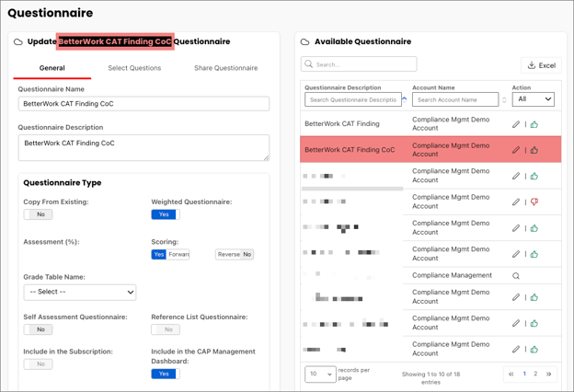Click the previous page double-arrow
Screen dimensions: 574x392
tap(511, 374)
